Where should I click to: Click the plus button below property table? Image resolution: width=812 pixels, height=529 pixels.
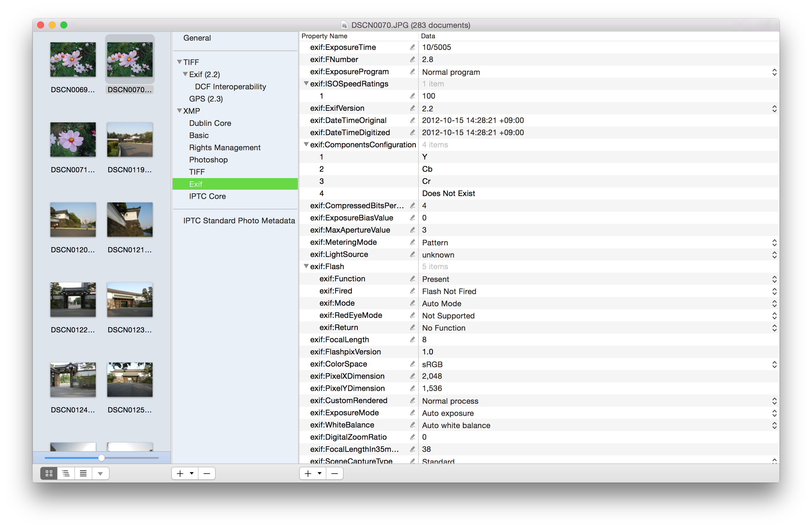pyautogui.click(x=308, y=473)
